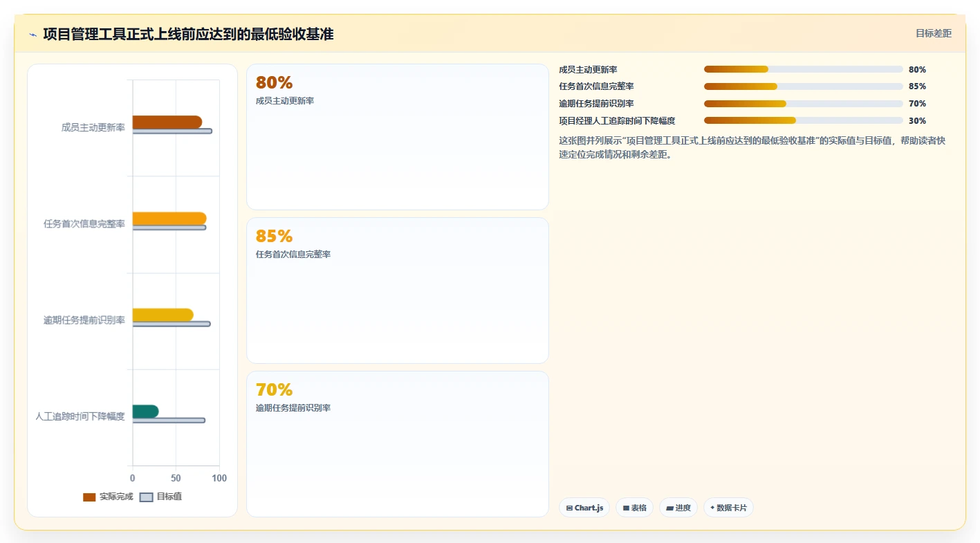
Task: Click the 100 tick on the chart x-axis
Action: point(219,478)
